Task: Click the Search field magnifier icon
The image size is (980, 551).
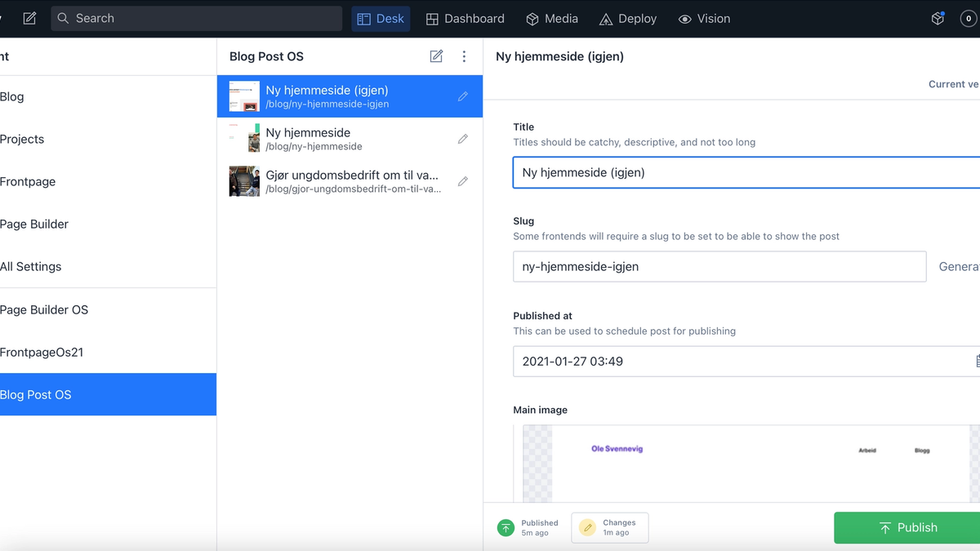Action: pyautogui.click(x=63, y=18)
